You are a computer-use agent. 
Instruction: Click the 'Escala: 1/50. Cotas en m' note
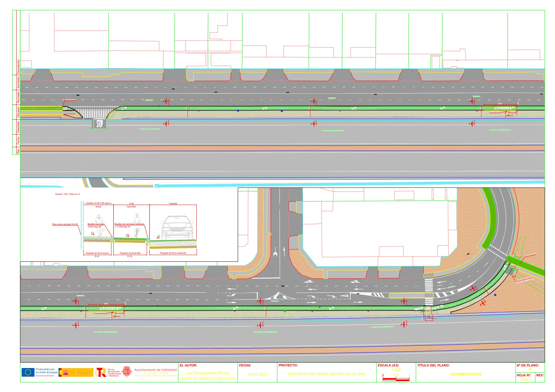tap(68, 194)
